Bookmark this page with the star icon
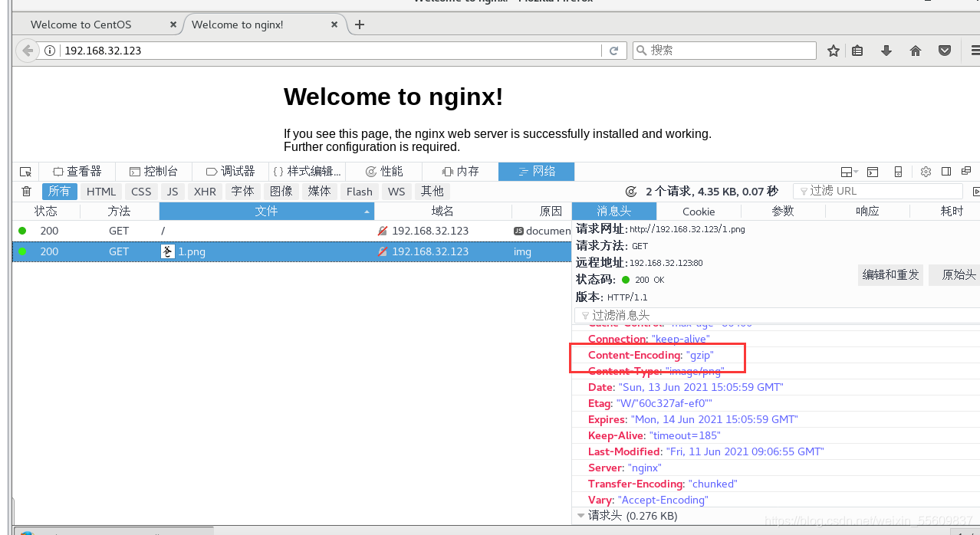Screen dimensions: 980x535 (834, 51)
